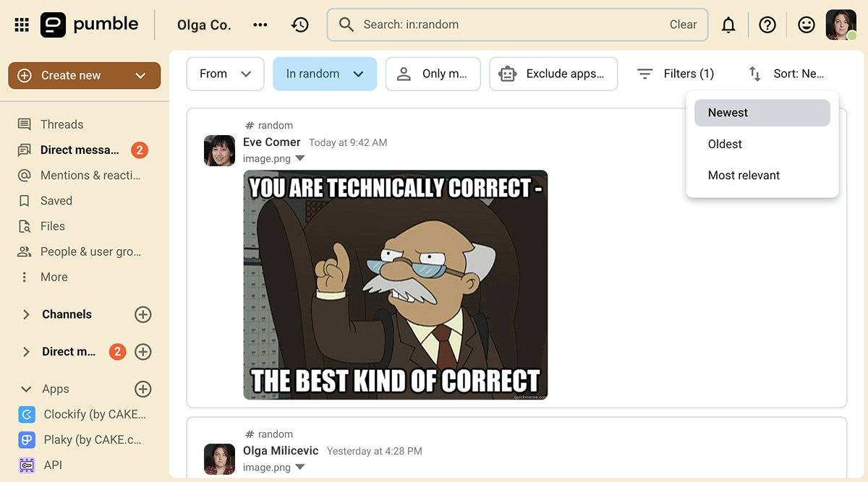
Task: Collapse Eve Comer's image.png attachment arrow
Action: [x=300, y=158]
